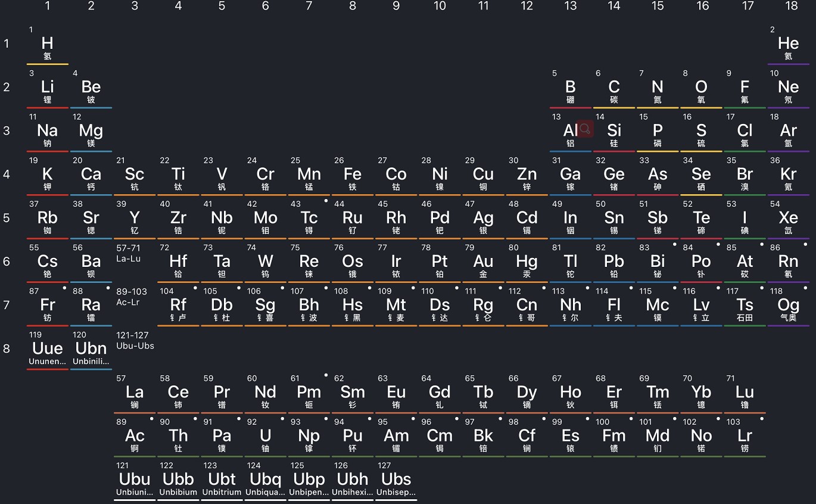Pick the Uranium (U) tile
The height and width of the screenshot is (504, 816).
[265, 438]
